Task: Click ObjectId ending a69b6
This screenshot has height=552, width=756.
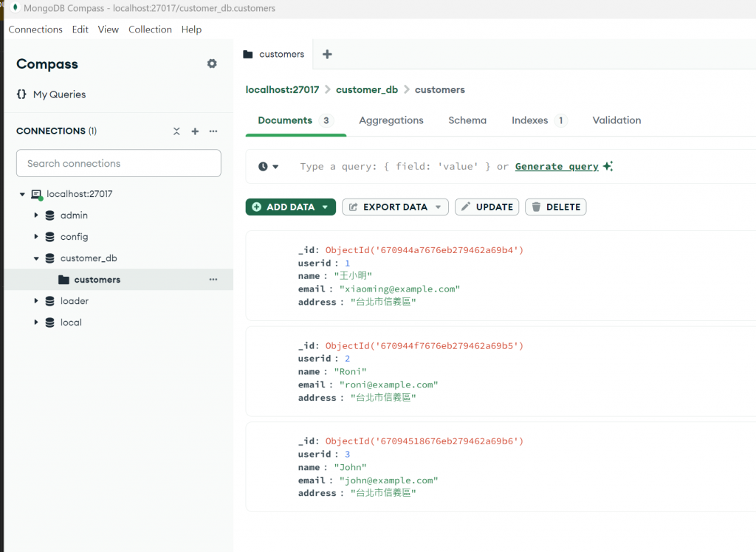Action: (x=425, y=441)
